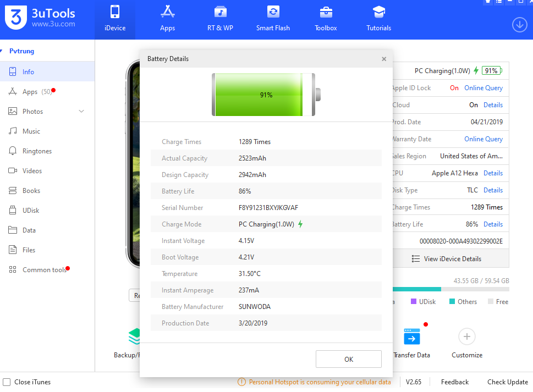533x392 pixels.
Task: Click the 91% battery indicator in info panel
Action: coord(492,71)
